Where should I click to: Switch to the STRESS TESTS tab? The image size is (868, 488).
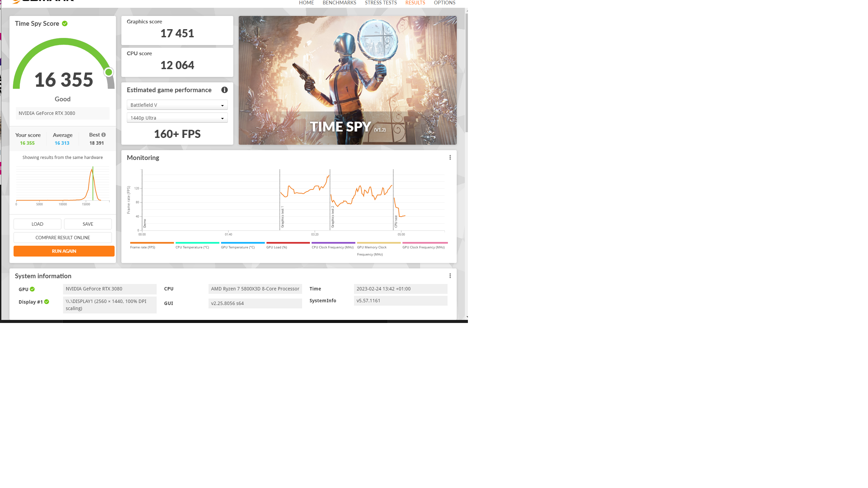(380, 3)
